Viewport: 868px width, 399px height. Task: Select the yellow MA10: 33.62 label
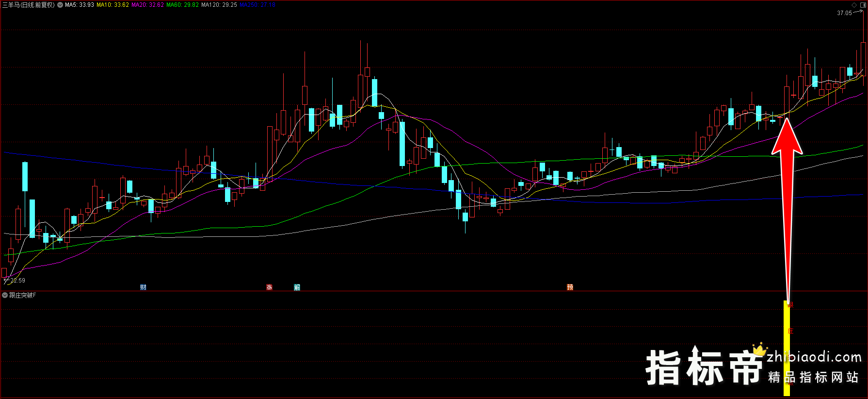point(113,5)
